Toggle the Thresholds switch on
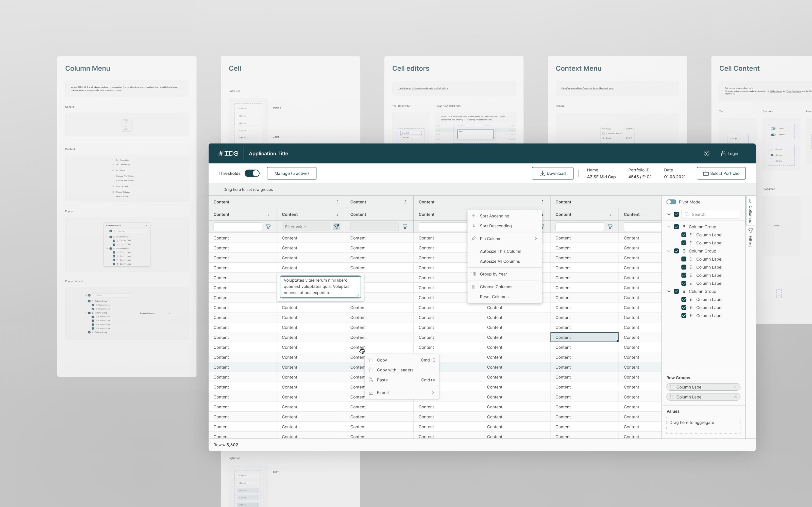 251,173
